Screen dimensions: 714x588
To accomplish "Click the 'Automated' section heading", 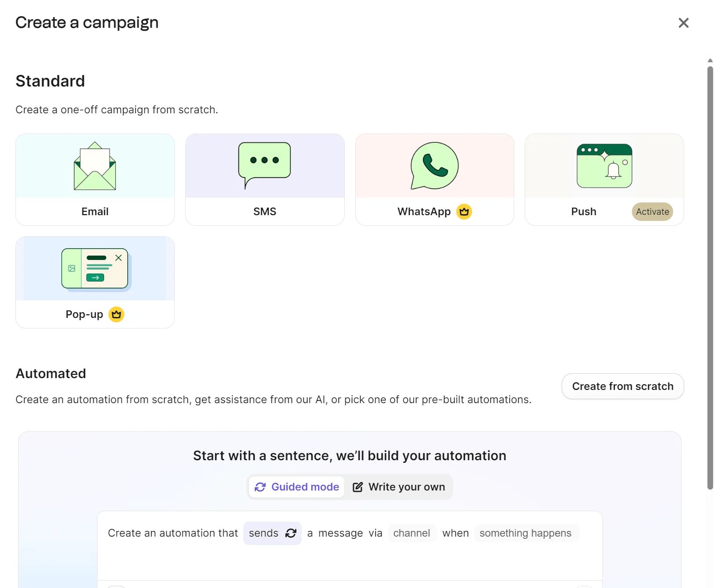I will point(51,374).
